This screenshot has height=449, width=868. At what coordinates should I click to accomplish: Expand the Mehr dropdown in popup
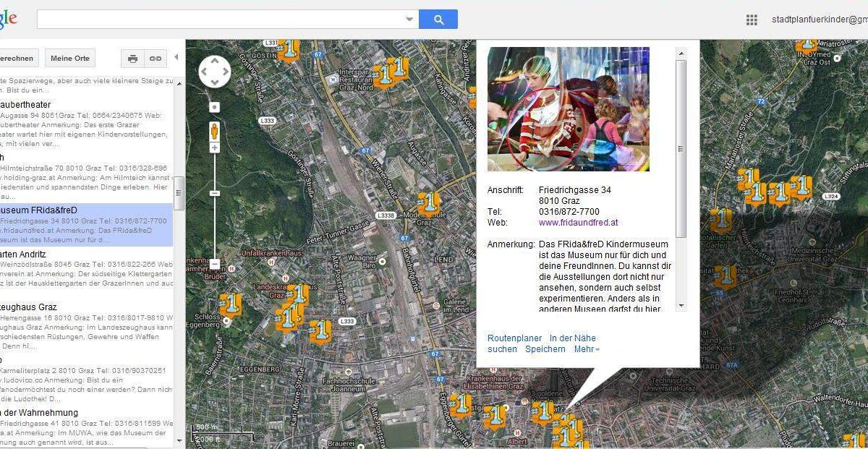click(587, 349)
